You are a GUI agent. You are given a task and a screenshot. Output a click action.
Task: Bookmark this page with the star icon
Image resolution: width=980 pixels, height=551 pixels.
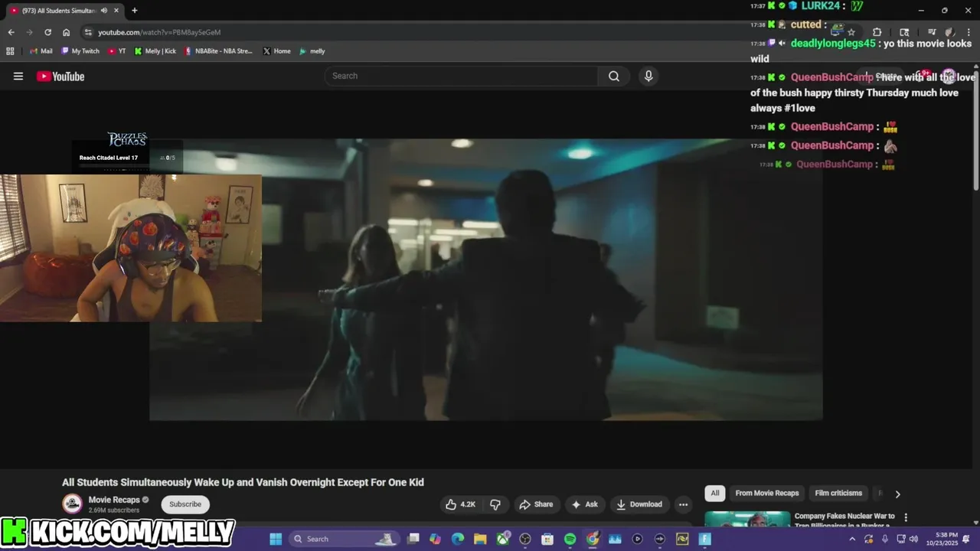[851, 32]
